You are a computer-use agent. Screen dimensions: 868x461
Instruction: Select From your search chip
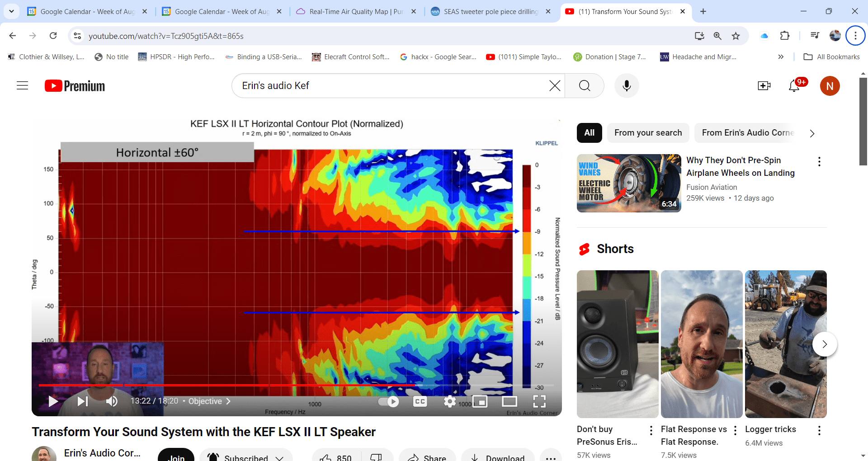[x=648, y=132]
